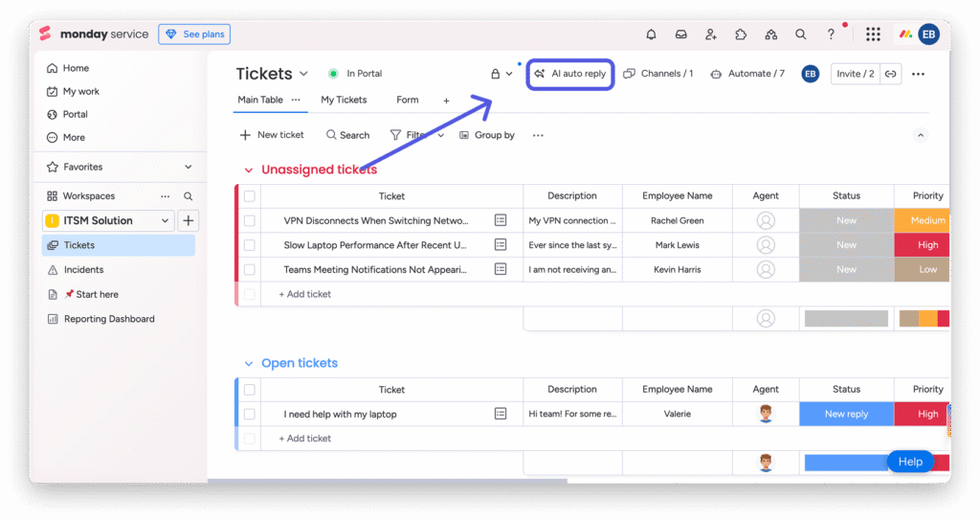Screen dimensions: 980x521
Task: Switch to the My Tickets tab
Action: 344,100
